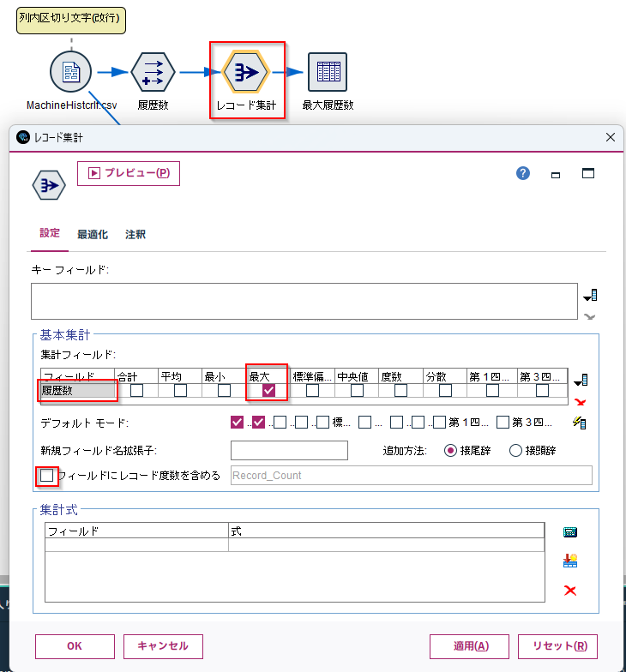This screenshot has height=672, width=626.
Task: Add a new aggregate expression row icon
Action: 569,561
